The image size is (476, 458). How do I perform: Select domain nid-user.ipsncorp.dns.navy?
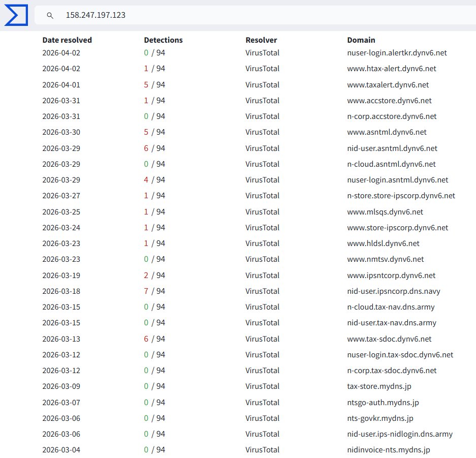[394, 291]
